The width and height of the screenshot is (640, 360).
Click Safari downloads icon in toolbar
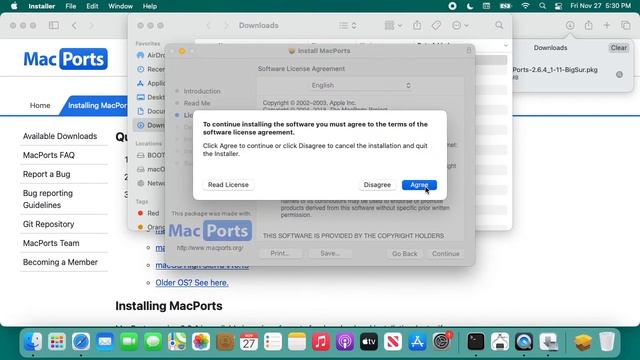pos(570,25)
